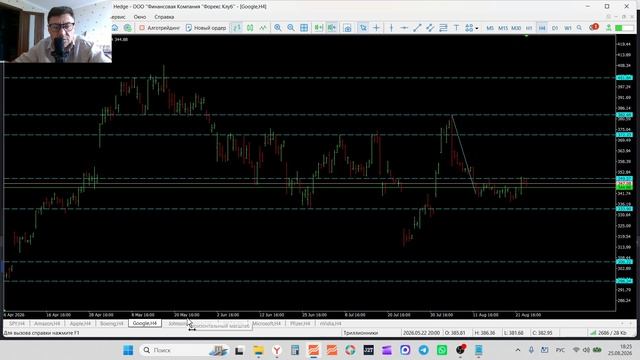
Task: Open File Explorer from the taskbar
Action: (x=258, y=350)
